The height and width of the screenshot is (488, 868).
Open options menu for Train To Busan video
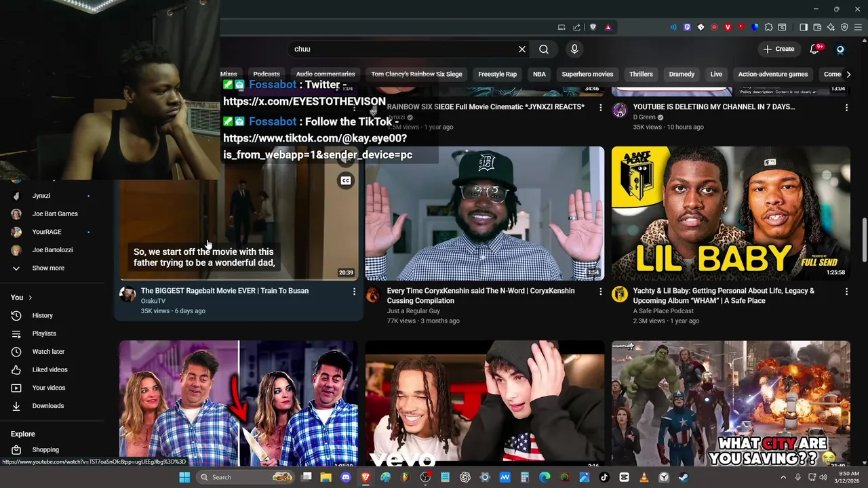(354, 291)
